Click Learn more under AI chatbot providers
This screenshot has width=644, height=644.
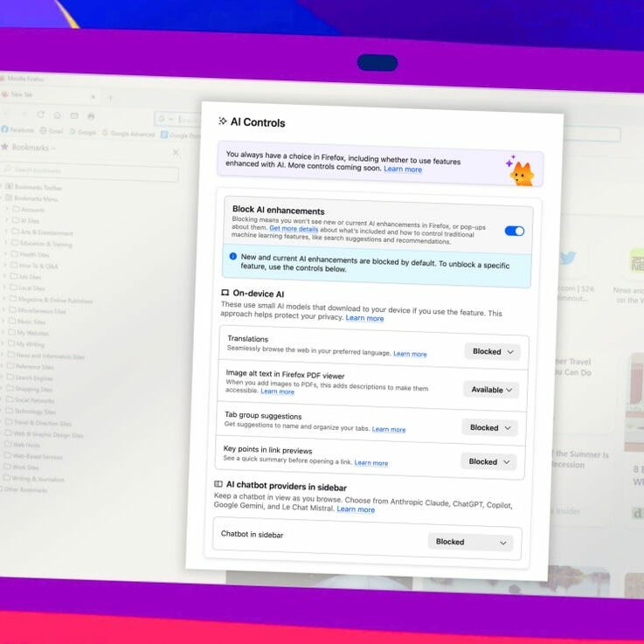[356, 509]
